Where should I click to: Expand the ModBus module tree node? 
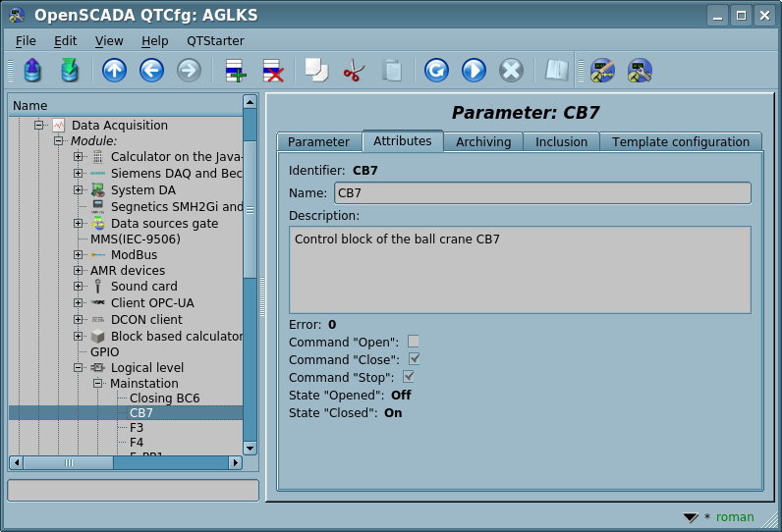[79, 255]
